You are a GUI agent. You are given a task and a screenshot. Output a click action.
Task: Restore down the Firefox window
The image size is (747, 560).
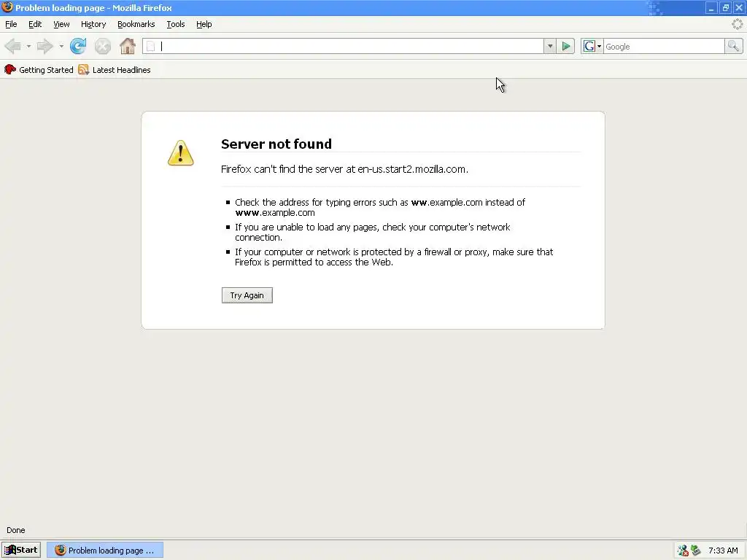point(725,7)
